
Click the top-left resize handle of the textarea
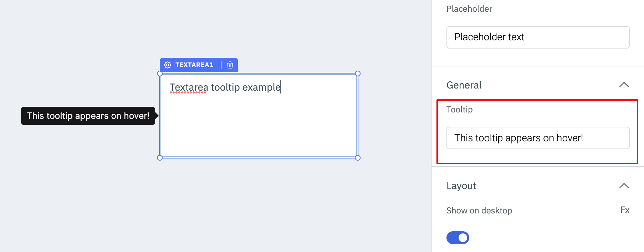tap(160, 74)
